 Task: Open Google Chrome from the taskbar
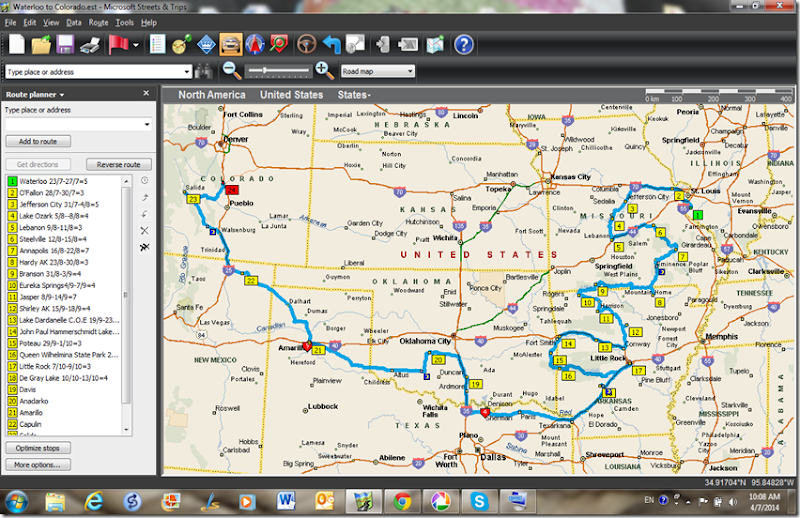coord(402,502)
